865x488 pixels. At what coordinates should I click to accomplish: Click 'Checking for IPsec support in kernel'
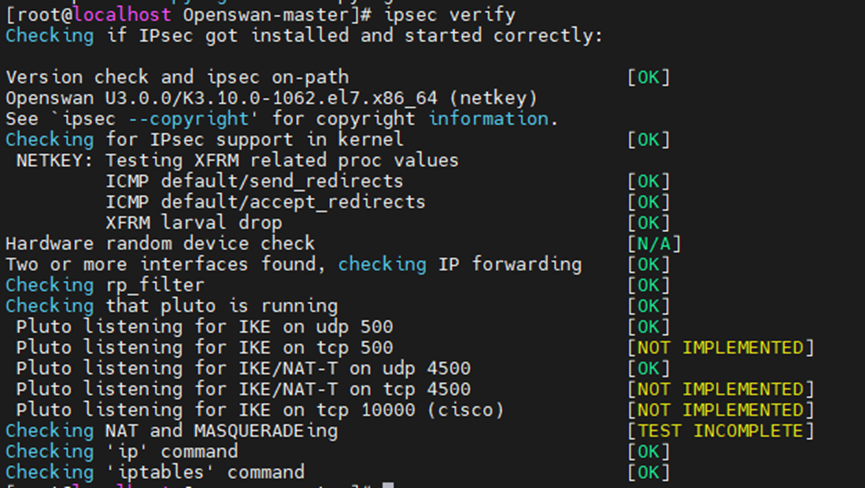tap(205, 140)
